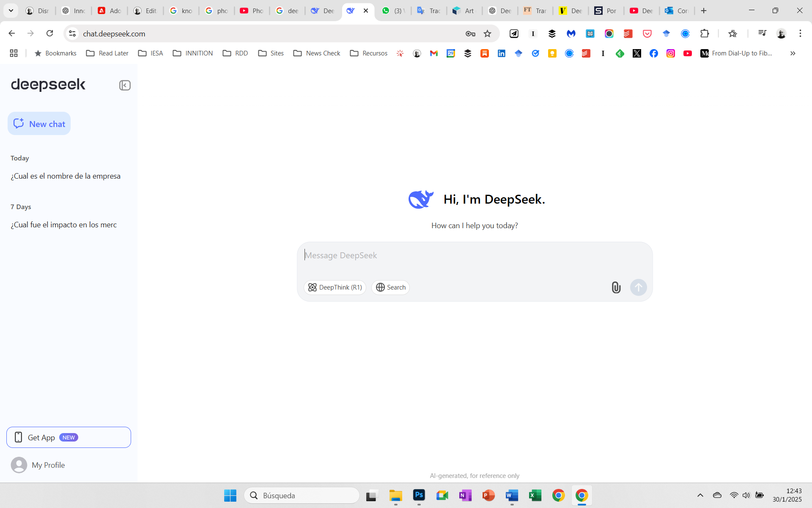Open My Profile
812x508 pixels.
[x=38, y=465]
